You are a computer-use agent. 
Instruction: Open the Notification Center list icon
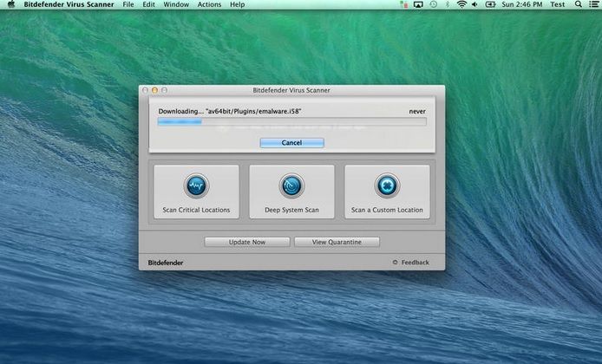(x=593, y=4)
